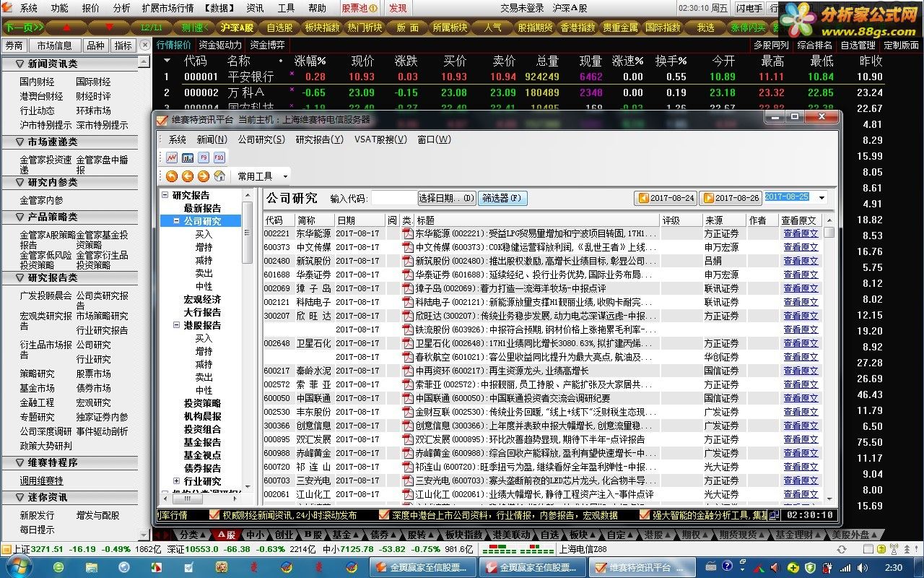Click the 输入代码 input field

tap(393, 198)
